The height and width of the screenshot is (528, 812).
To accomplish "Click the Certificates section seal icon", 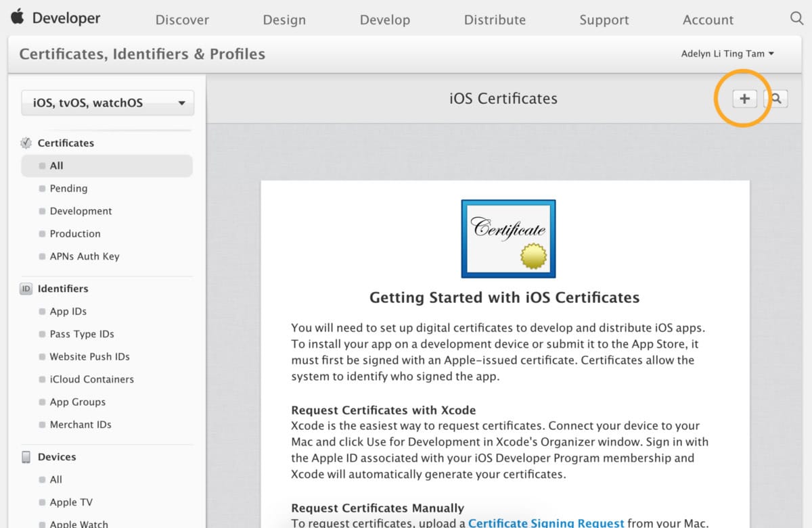I will [26, 143].
